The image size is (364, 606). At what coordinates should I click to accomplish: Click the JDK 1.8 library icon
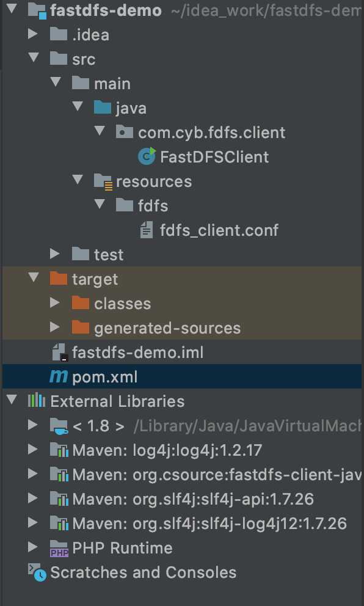point(59,426)
